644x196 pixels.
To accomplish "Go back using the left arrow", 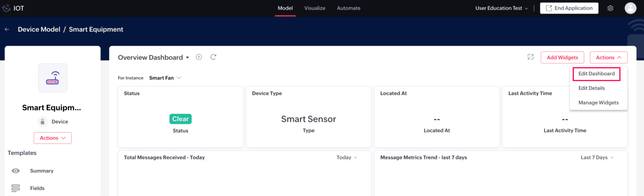I will coord(7,29).
